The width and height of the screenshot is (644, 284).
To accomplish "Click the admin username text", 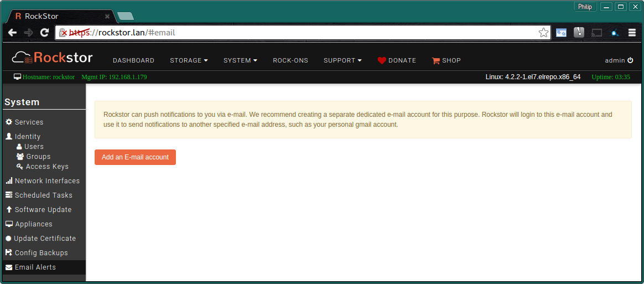I will [x=615, y=60].
